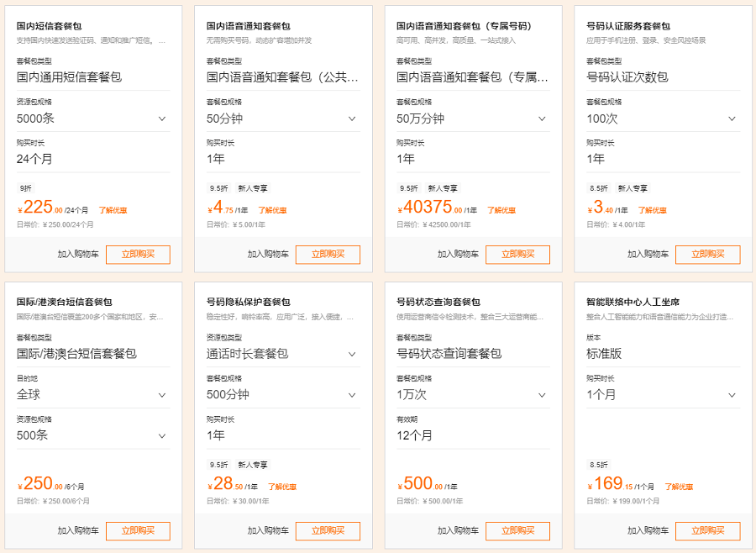Expand the 50万分钟 spec dropdown

coord(473,118)
